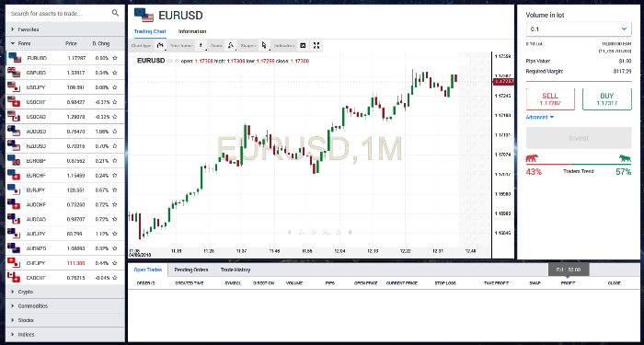Screen dimensions: 644x345
Task: Select the CHFJPY price 111.300
Action: (x=75, y=263)
